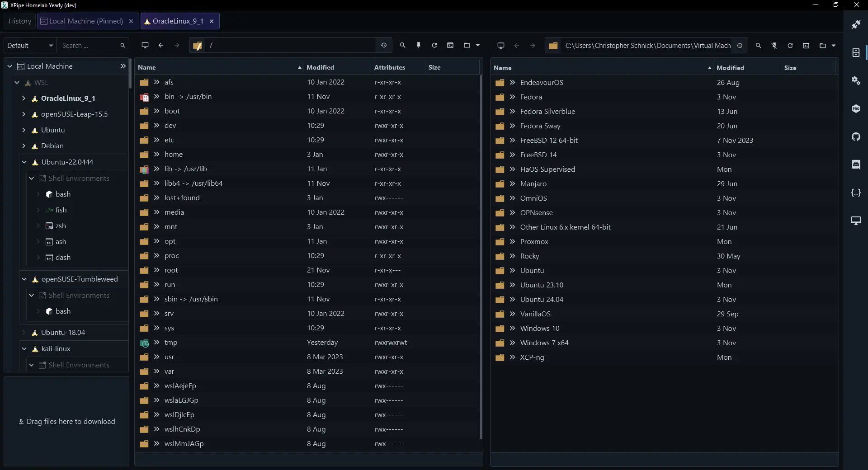Quick-open chevron next to home folder
The image size is (868, 470).
click(156, 154)
